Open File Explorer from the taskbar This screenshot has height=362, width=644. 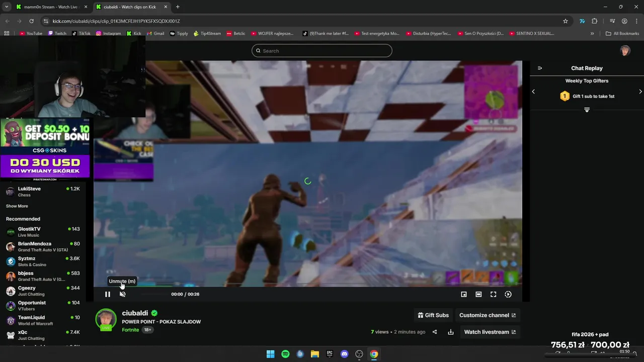(x=315, y=354)
